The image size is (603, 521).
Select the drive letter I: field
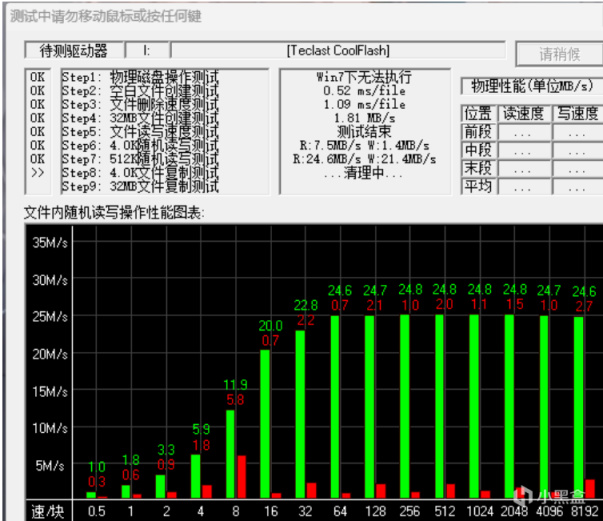point(147,50)
